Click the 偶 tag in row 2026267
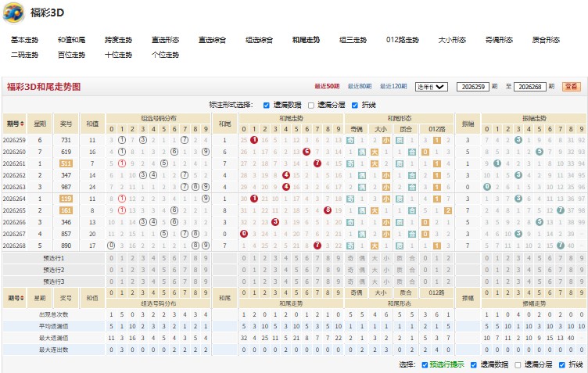Screen dimensions: 588x373 (362, 234)
